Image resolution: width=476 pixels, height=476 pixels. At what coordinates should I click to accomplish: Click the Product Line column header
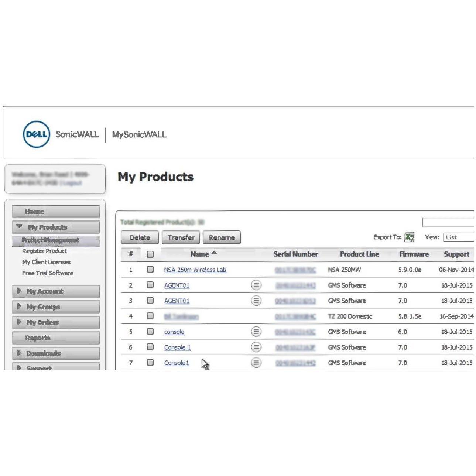(359, 254)
